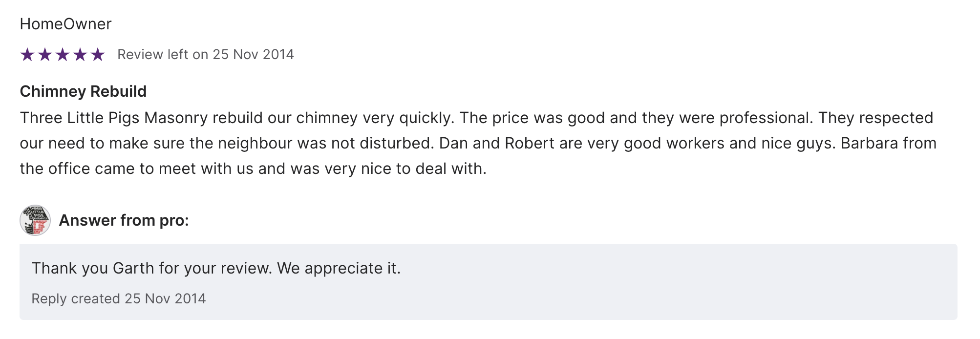Open the Chimney Rebuild review title
The height and width of the screenshot is (339, 980).
[x=83, y=91]
